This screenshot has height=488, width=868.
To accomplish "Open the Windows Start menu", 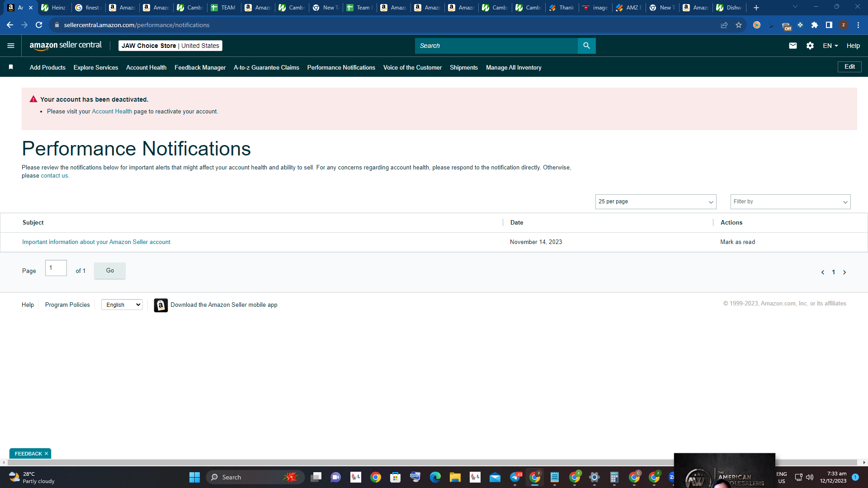I will coord(194,477).
